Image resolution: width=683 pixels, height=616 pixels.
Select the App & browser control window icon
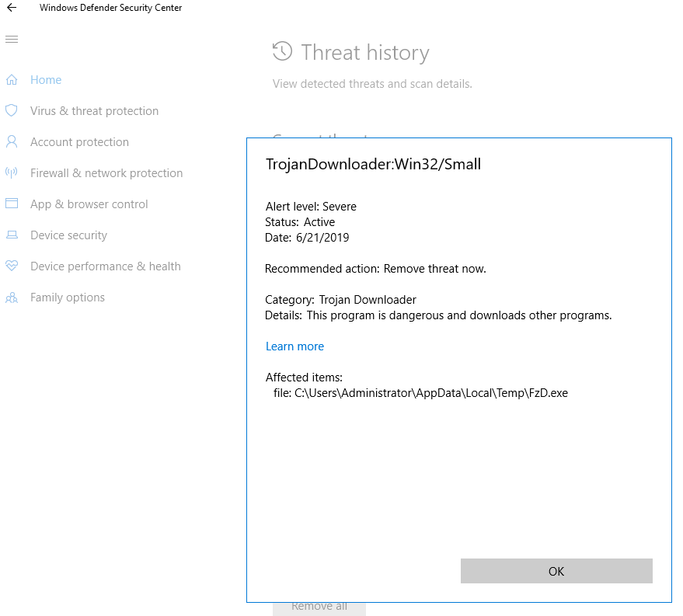(x=12, y=204)
